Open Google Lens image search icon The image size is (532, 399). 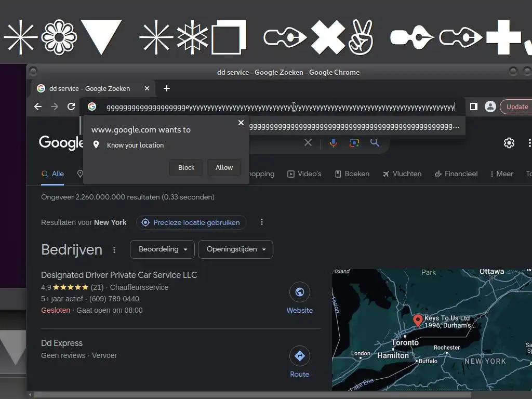click(354, 143)
